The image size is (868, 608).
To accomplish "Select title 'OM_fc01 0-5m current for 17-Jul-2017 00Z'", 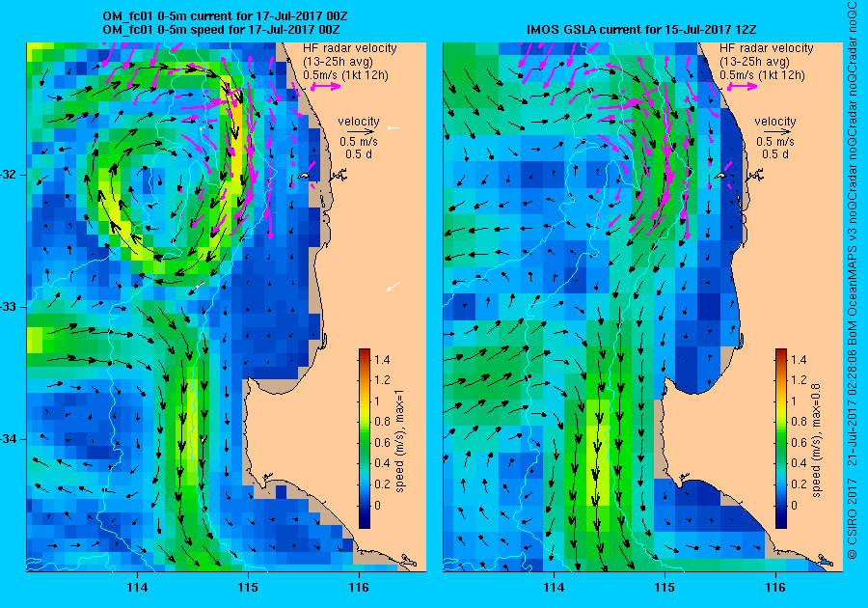I will [226, 16].
